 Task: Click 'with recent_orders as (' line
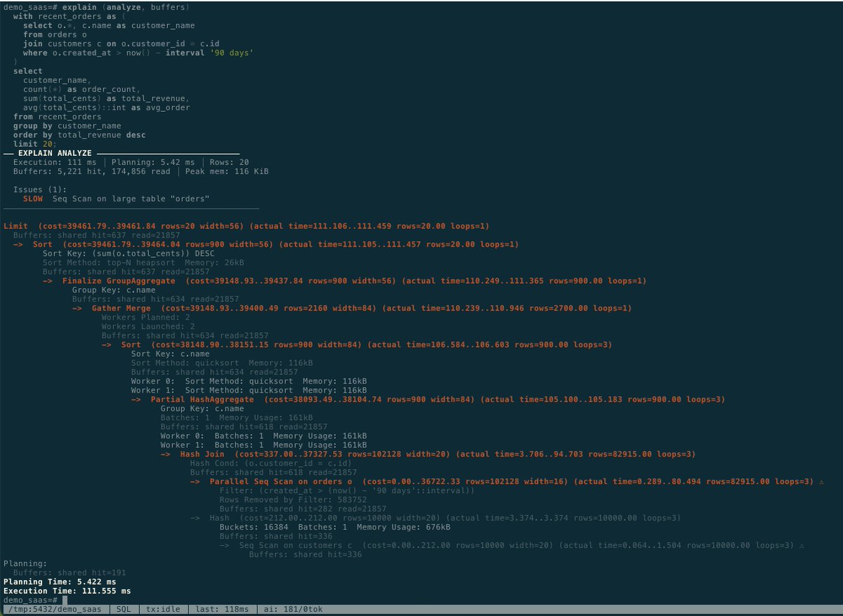point(70,16)
